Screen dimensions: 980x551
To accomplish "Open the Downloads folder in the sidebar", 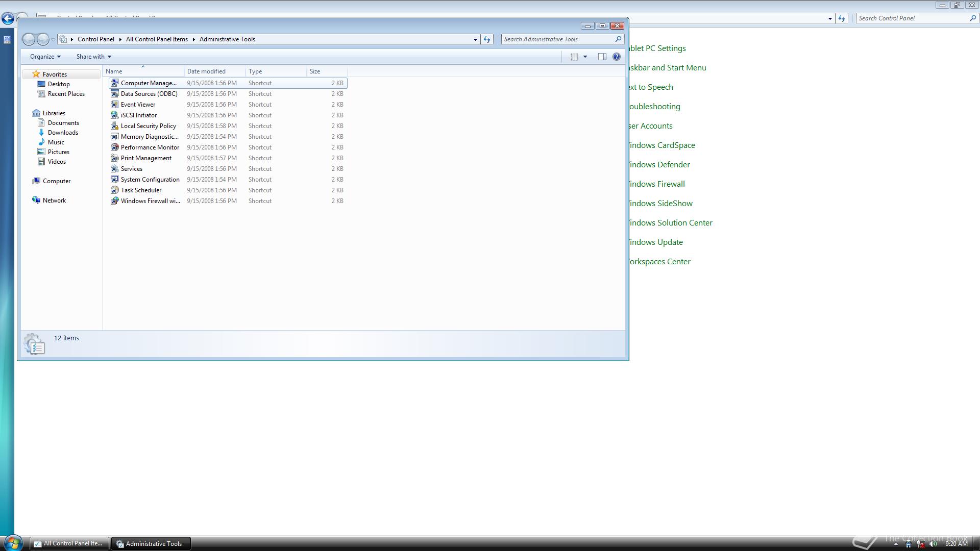I will (63, 133).
